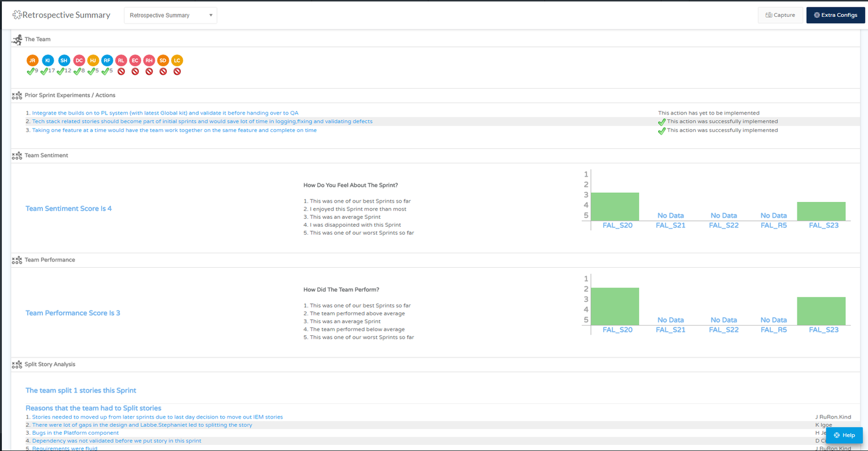Click the FAL_S20 green bar in Team Sentiment
Image resolution: width=868 pixels, height=451 pixels.
(x=615, y=206)
